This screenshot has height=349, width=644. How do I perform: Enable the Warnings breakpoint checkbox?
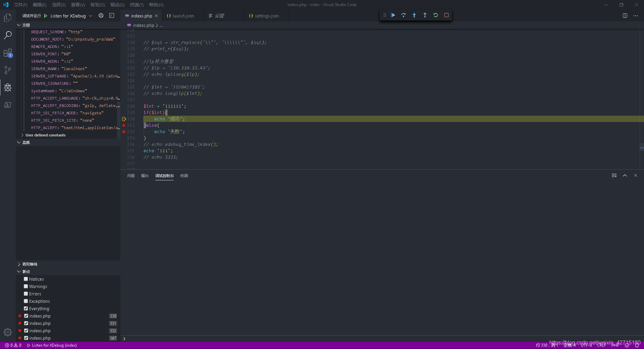coord(26,286)
